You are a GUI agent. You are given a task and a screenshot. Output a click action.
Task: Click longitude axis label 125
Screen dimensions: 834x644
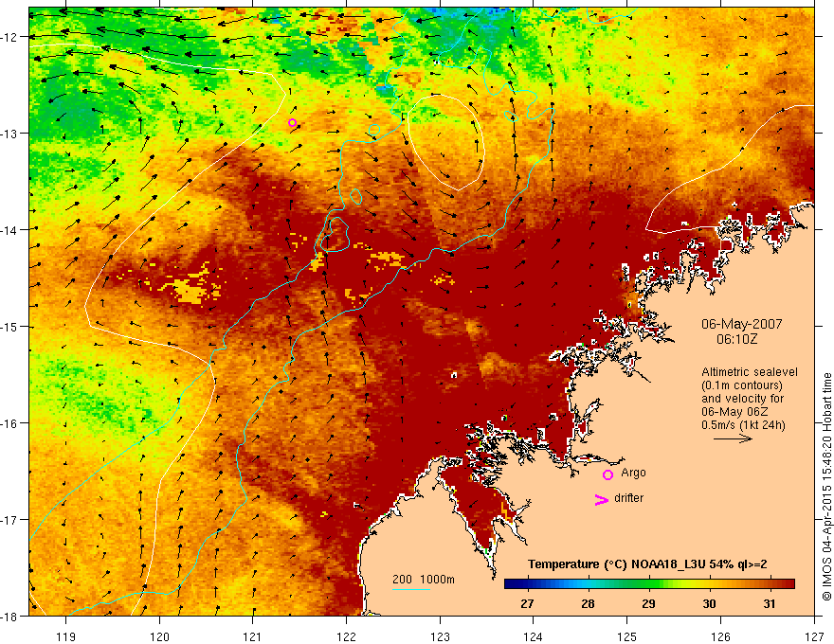(627, 636)
